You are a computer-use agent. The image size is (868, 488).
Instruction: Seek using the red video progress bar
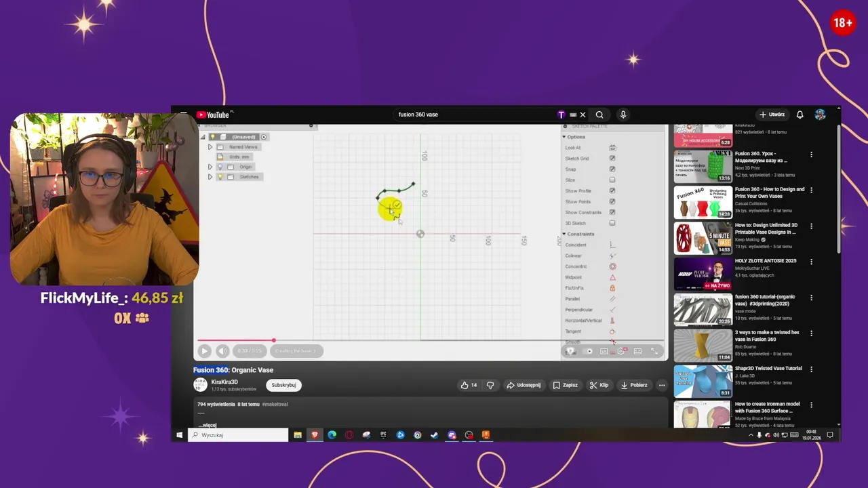click(x=431, y=340)
